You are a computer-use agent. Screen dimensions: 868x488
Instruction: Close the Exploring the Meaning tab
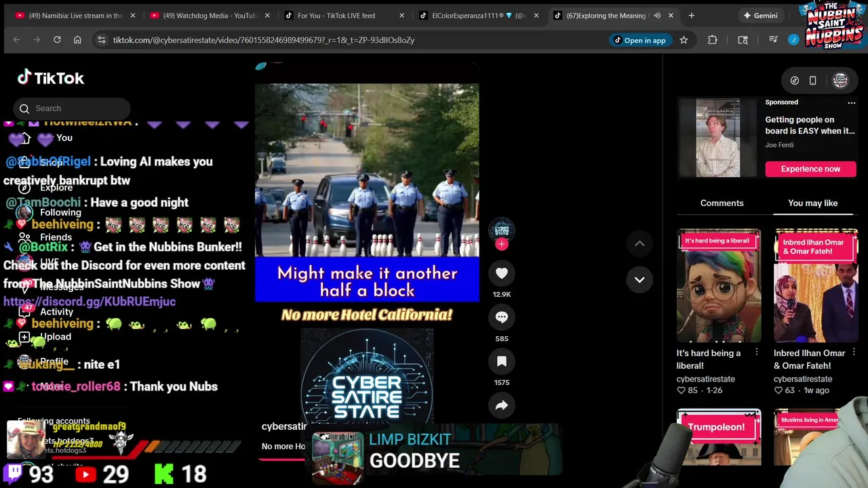(671, 16)
